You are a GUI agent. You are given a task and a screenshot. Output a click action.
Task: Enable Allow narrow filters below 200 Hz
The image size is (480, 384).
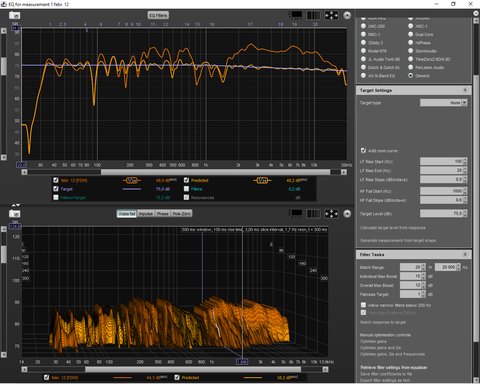(x=363, y=305)
